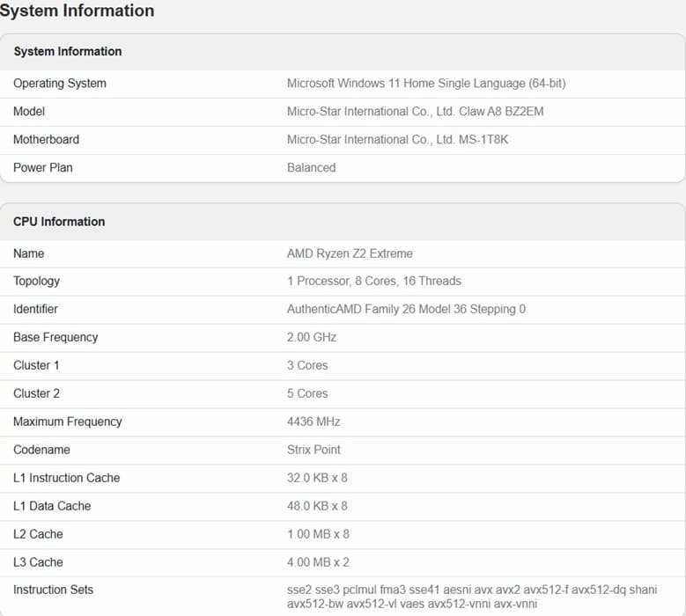Select the Instruction Sets row label
The image size is (686, 616).
click(54, 590)
